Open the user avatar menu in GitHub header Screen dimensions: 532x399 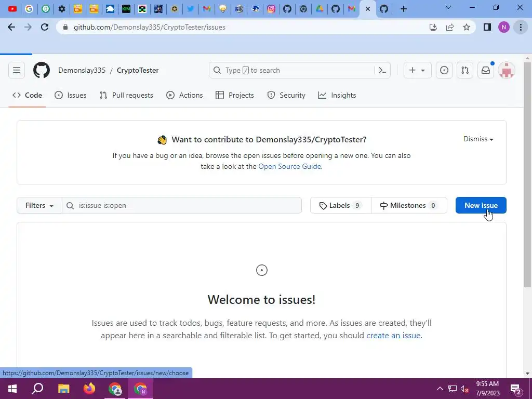pos(507,70)
